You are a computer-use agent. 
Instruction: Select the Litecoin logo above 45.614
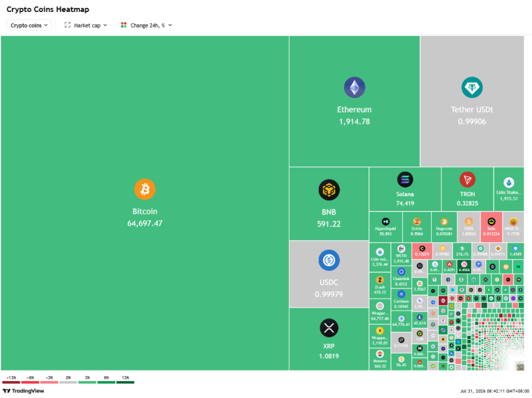coord(420,317)
